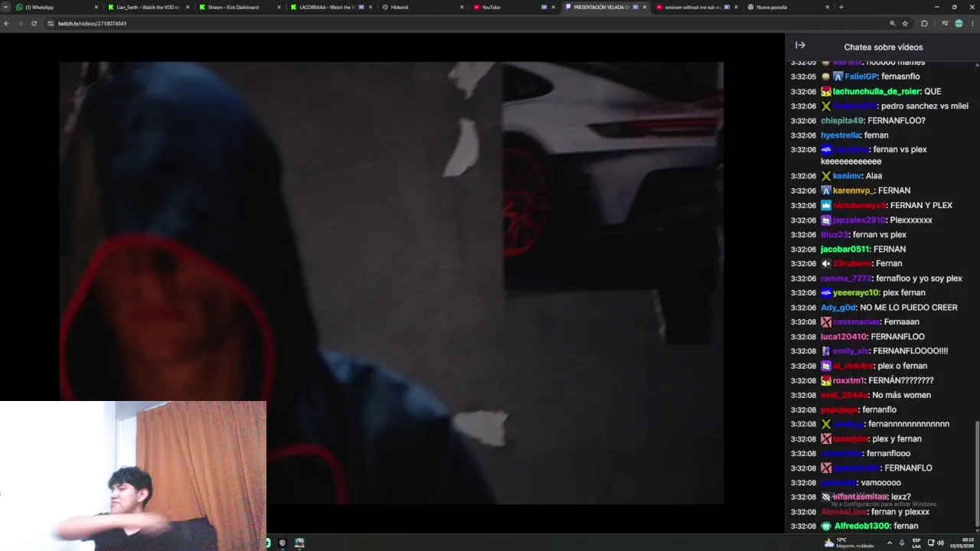Click the badge icon beside japzalex2910 in chat
The image size is (980, 551).
(826, 220)
